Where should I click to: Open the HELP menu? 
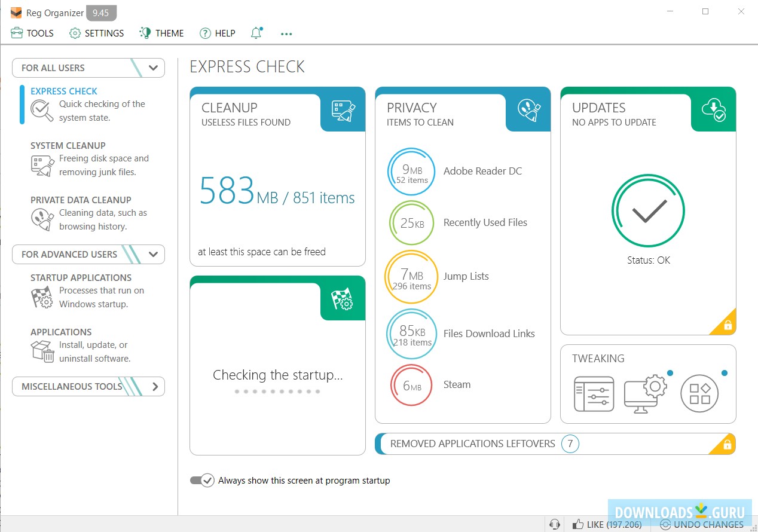click(218, 33)
